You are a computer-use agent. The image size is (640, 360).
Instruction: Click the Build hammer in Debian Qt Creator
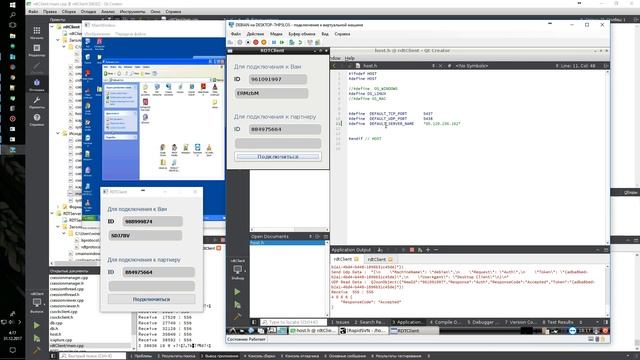point(237,316)
